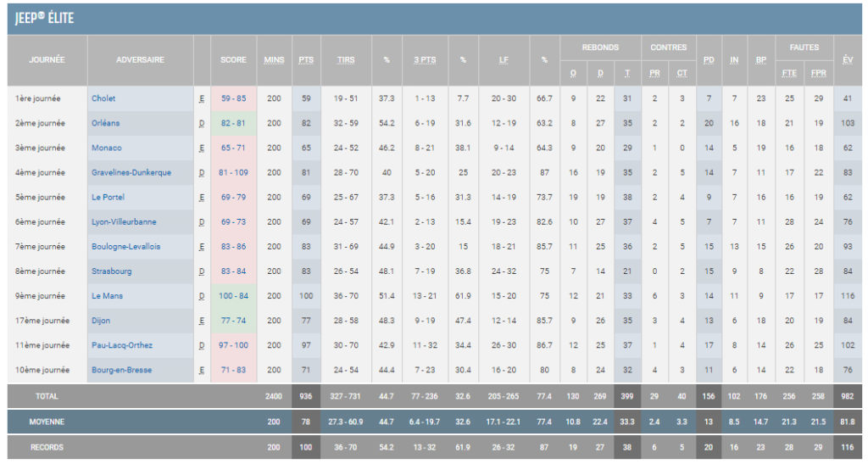Screen dimensions: 868x464
Task: Click the ÉV column header
Action: [x=848, y=59]
